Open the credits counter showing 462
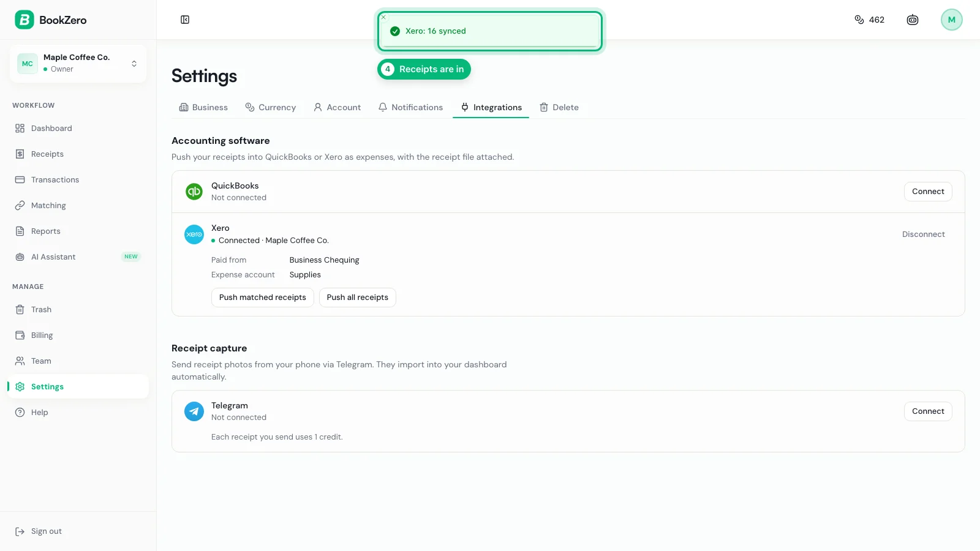Viewport: 980px width, 551px height. click(869, 20)
